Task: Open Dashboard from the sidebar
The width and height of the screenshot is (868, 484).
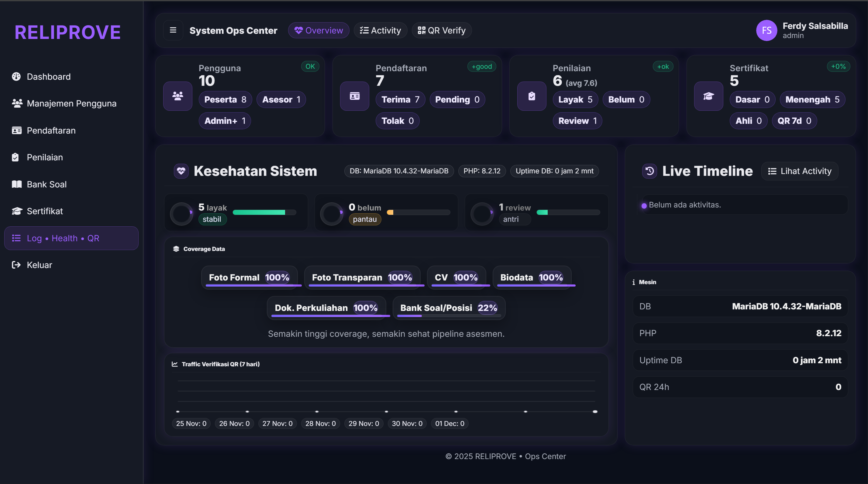Action: [71, 77]
